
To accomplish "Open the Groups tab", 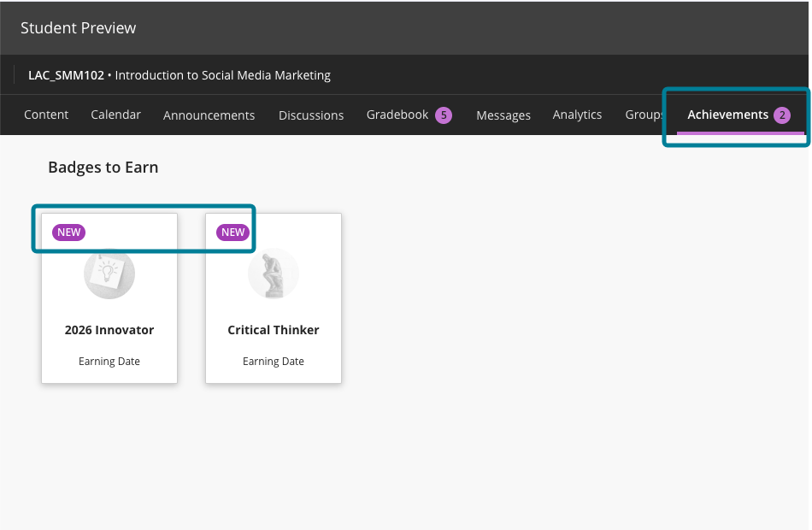I will coord(644,114).
